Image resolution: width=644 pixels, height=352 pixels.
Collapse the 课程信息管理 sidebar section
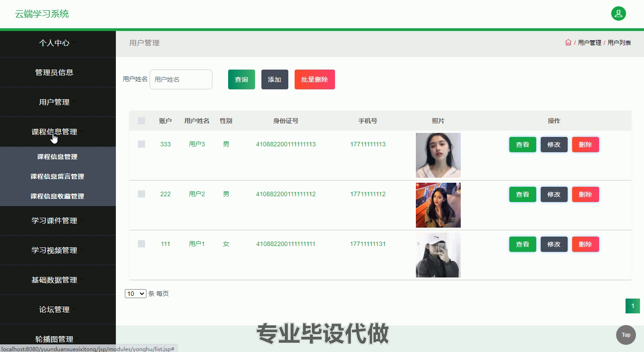coord(58,132)
